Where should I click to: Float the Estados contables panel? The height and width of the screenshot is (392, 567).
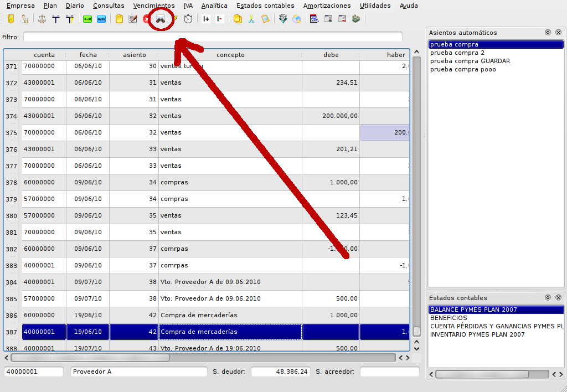coord(548,298)
